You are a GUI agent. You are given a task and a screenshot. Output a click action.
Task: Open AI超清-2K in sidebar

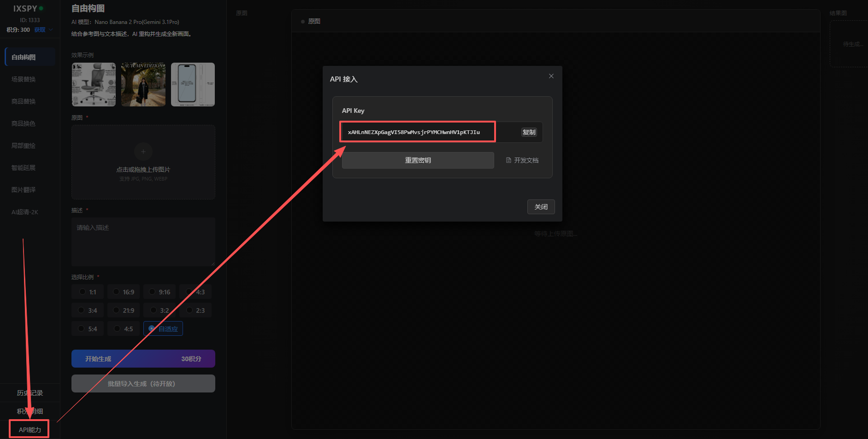25,212
